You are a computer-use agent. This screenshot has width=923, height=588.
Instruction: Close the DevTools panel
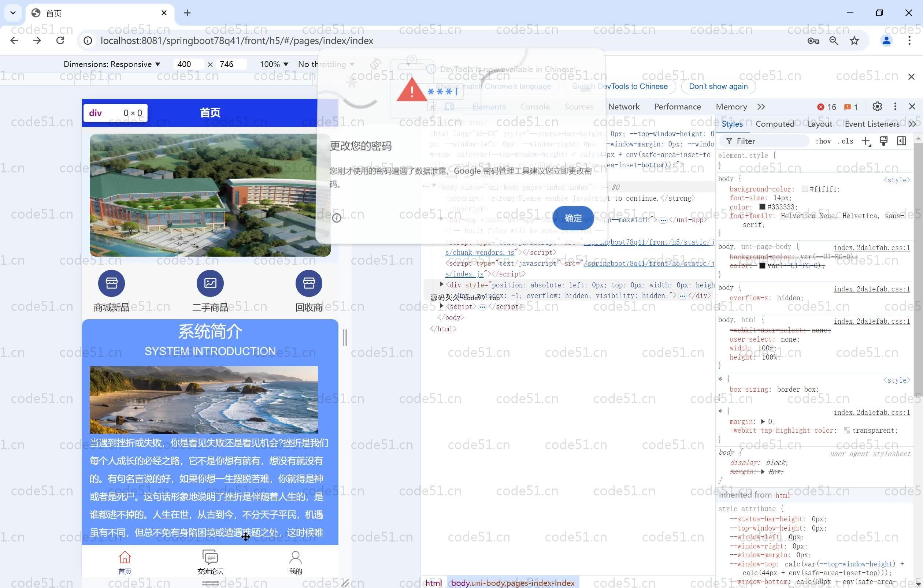pos(912,107)
